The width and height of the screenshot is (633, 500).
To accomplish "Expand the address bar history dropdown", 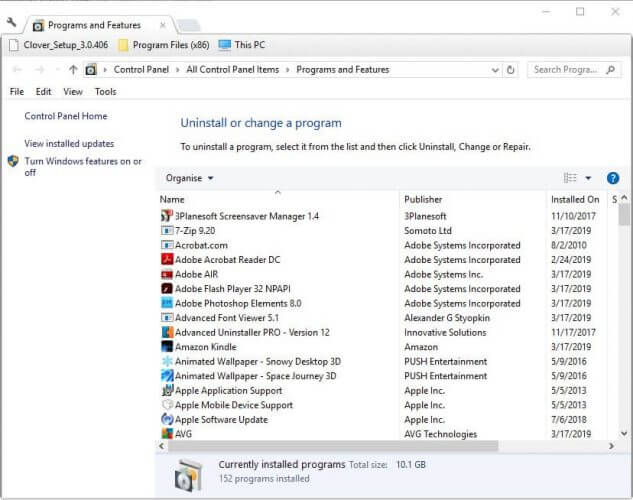I will [495, 70].
